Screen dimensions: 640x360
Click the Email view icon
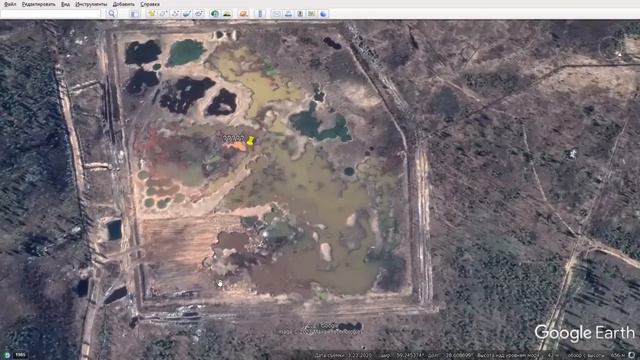pyautogui.click(x=277, y=13)
